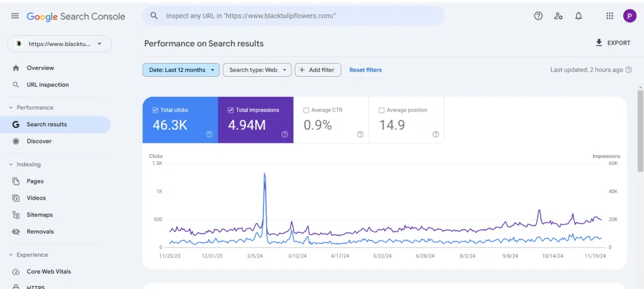Viewport: 644px width, 289px height.
Task: Open the Search type: Web dropdown
Action: point(257,70)
